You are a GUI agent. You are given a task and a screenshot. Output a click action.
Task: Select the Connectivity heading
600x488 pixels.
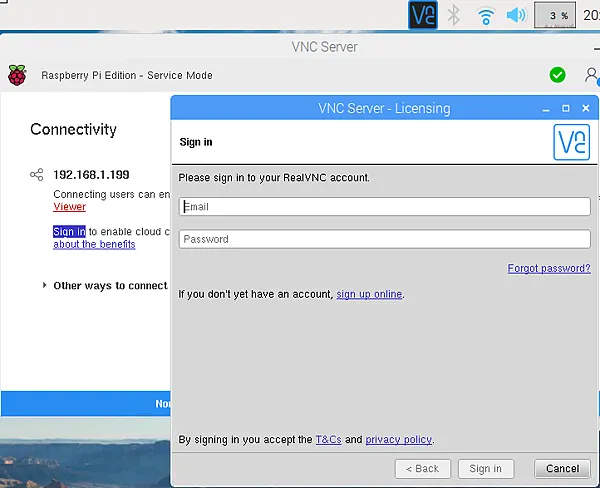(x=73, y=129)
